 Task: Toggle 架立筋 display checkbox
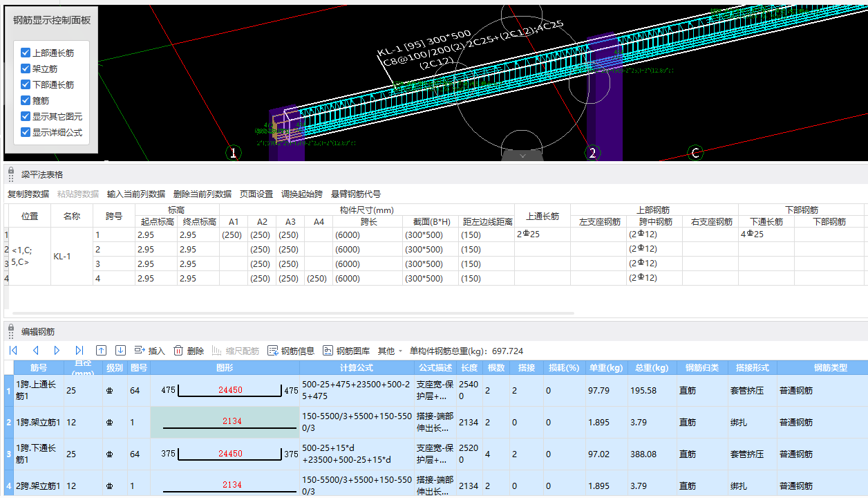point(26,68)
